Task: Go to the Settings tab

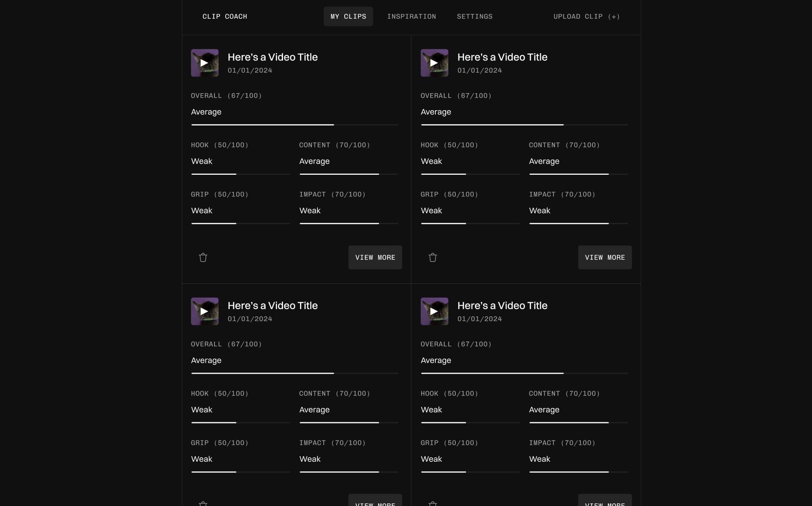Action: pyautogui.click(x=475, y=17)
